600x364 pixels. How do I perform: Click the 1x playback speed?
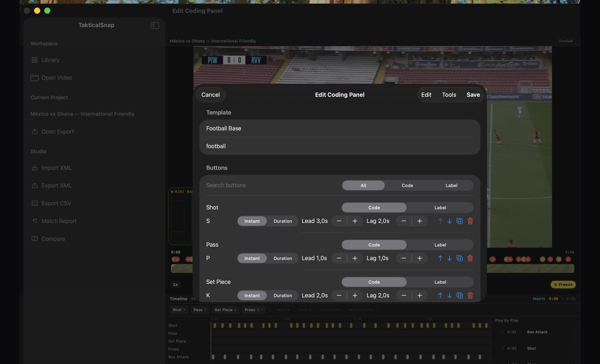(175, 285)
